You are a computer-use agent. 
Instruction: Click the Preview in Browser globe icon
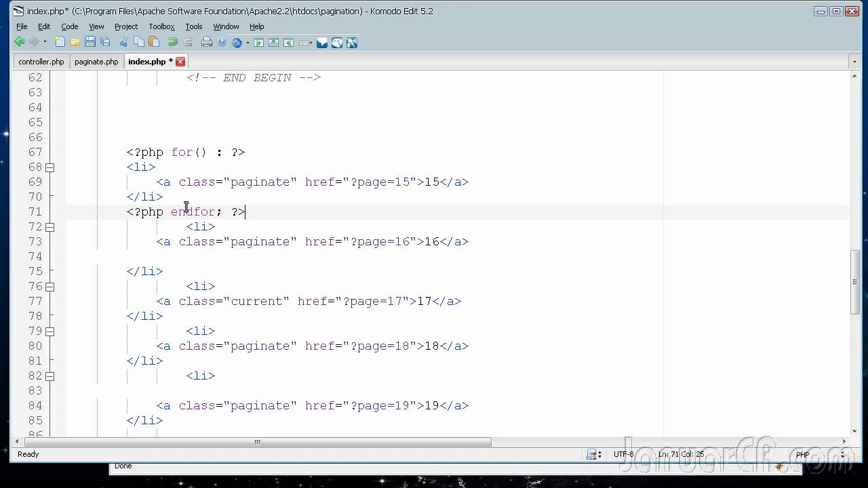point(237,42)
